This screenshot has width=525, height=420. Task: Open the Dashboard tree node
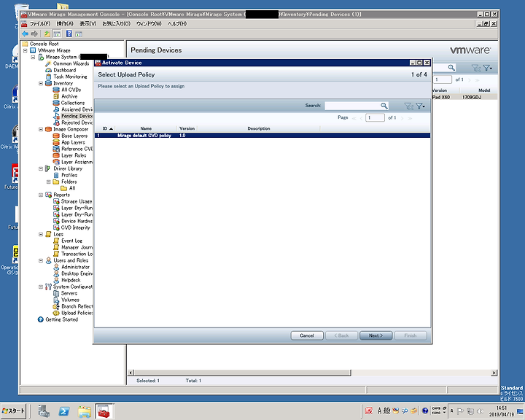pos(65,70)
